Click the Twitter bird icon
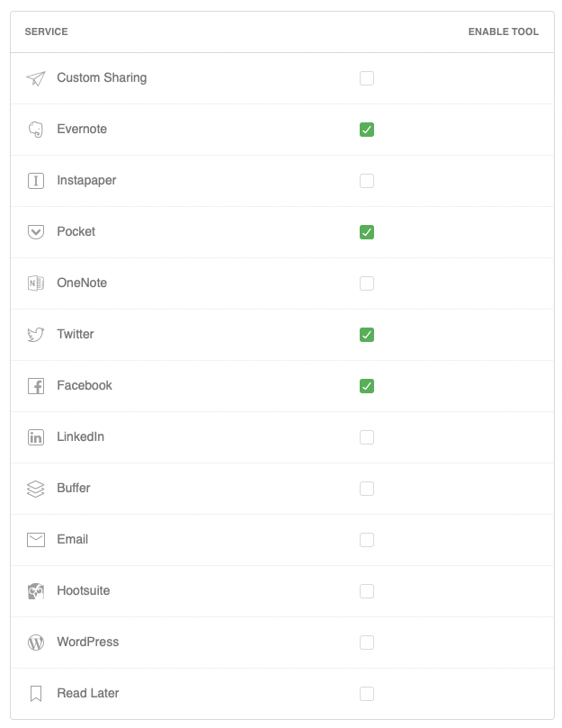Image resolution: width=562 pixels, height=728 pixels. coord(36,334)
